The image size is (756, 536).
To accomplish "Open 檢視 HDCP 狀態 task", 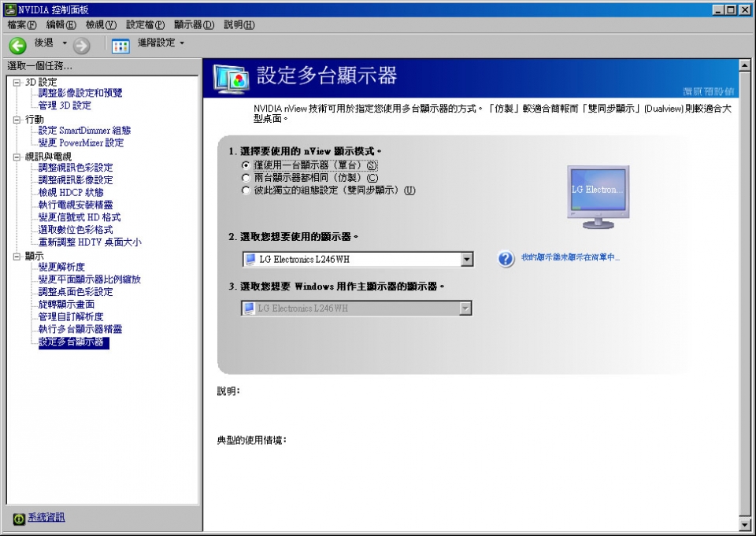I will coord(71,193).
